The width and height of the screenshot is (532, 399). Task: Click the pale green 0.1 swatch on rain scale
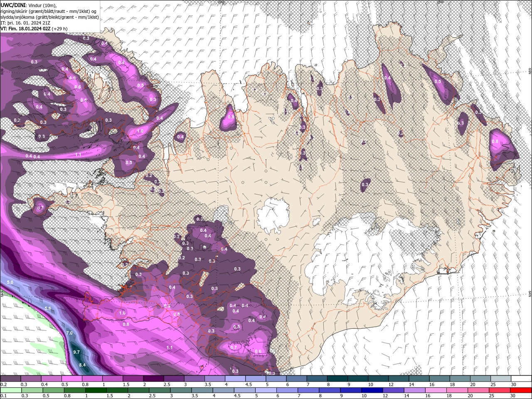click(10, 390)
